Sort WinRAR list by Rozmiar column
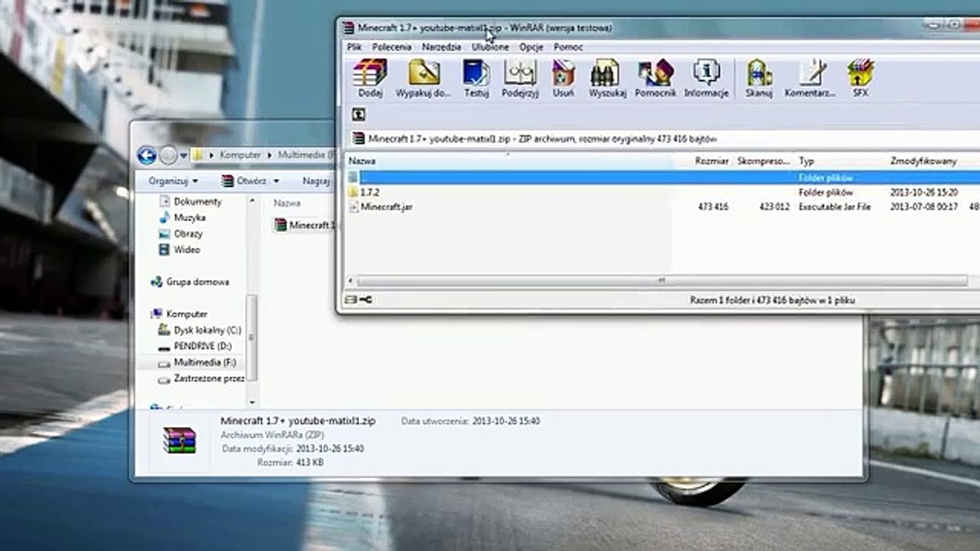The width and height of the screenshot is (980, 551). pos(711,161)
